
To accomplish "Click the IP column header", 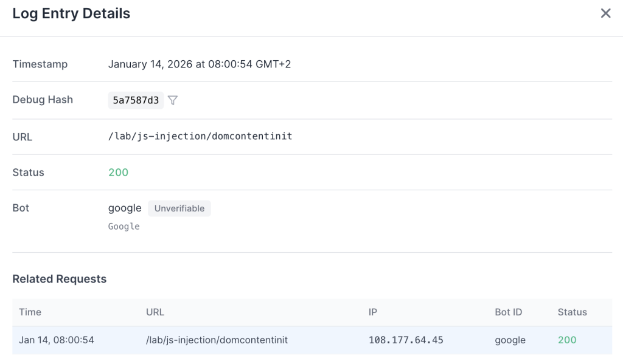I will point(373,312).
